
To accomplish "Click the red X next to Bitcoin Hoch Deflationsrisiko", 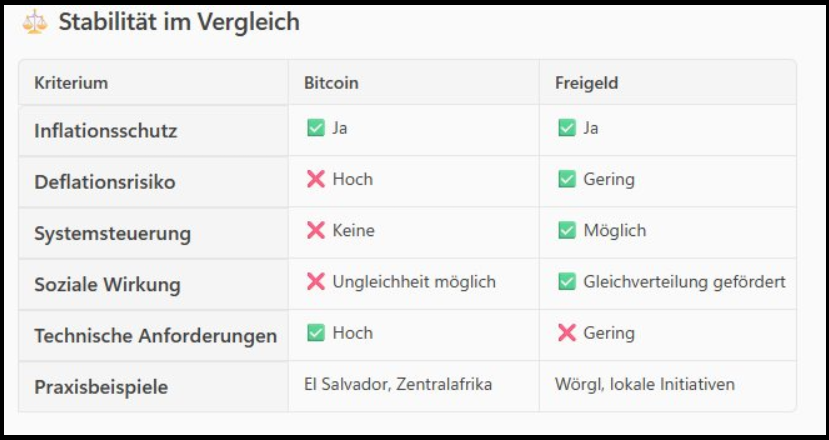I will tap(316, 179).
